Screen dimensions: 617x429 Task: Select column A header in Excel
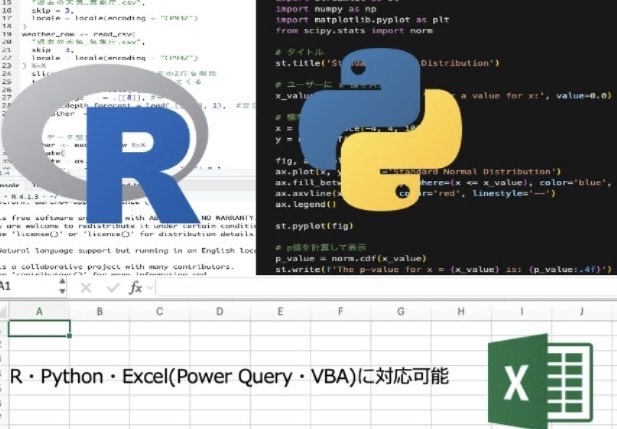tap(39, 311)
